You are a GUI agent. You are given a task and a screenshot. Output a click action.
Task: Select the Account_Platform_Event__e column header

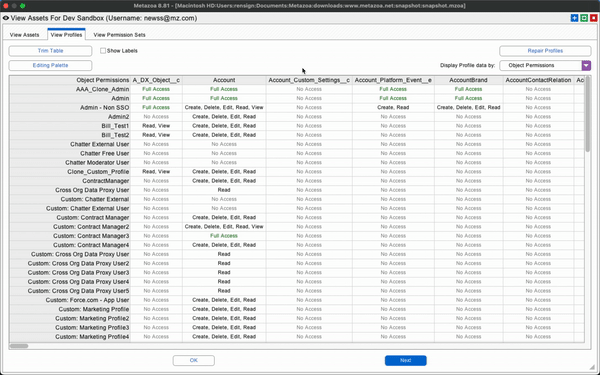tap(393, 80)
